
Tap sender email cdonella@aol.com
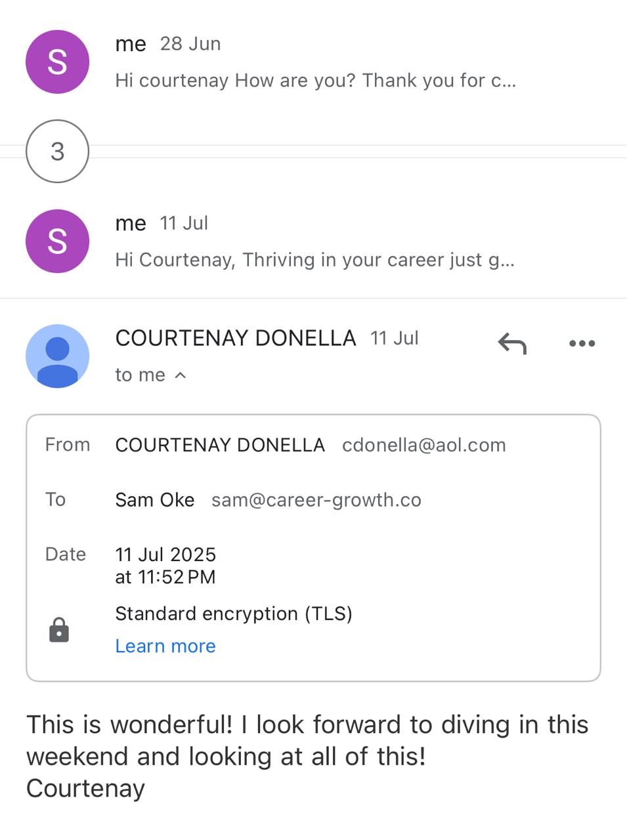424,446
